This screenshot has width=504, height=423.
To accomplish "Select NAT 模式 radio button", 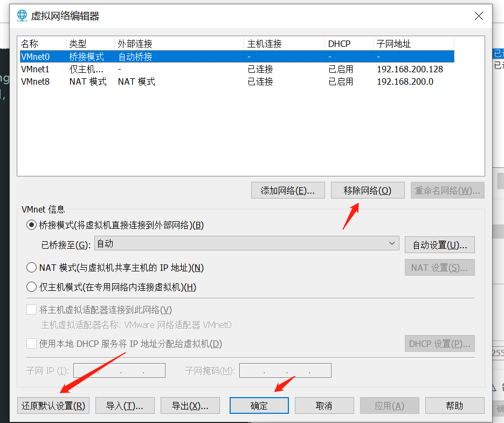I will coord(31,267).
